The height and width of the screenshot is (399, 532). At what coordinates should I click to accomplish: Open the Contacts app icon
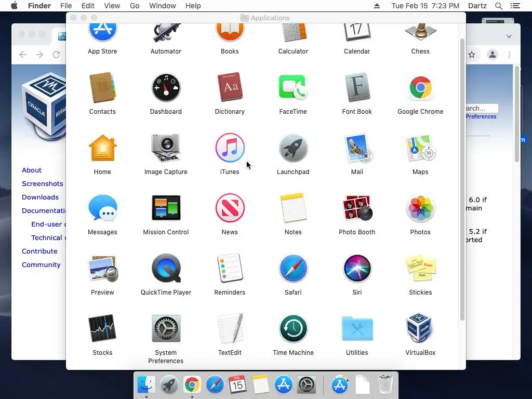click(102, 87)
